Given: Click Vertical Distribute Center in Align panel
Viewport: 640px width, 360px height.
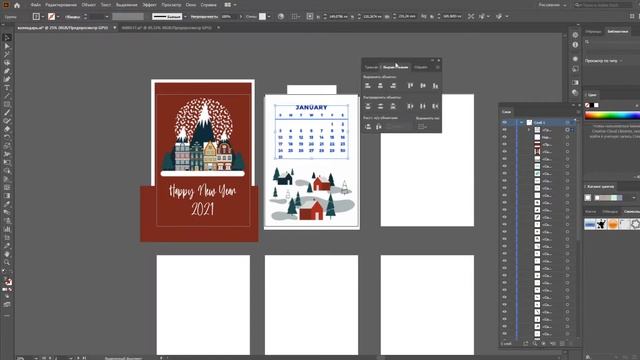Looking at the screenshot, I should point(380,106).
